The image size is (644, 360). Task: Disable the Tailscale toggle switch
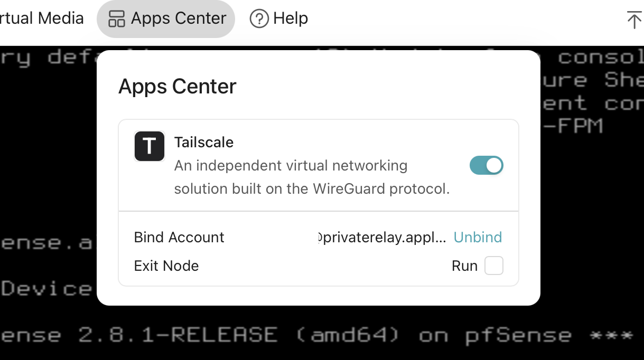click(x=486, y=166)
